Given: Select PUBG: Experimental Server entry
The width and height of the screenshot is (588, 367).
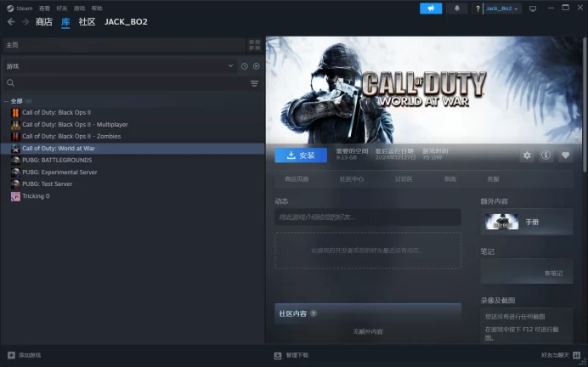Looking at the screenshot, I should [59, 172].
